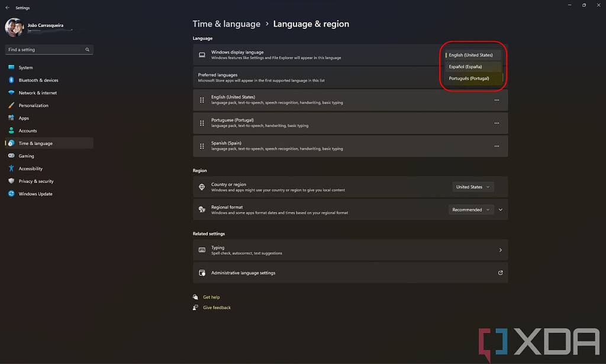Click the Windows display language laptop icon
Viewport: 606px width, 364px height.
[x=202, y=55]
